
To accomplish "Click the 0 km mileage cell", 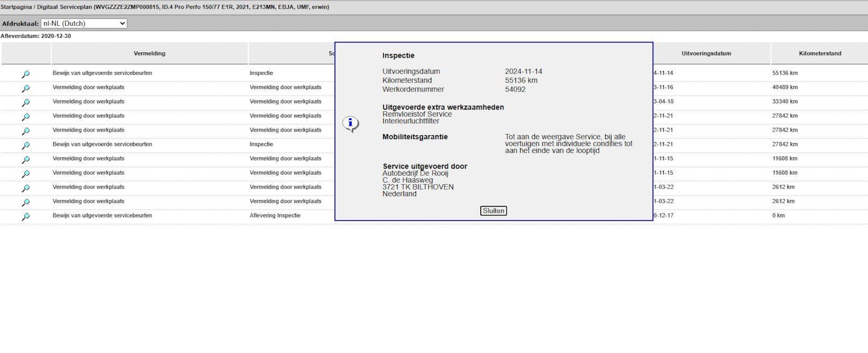I will (778, 215).
